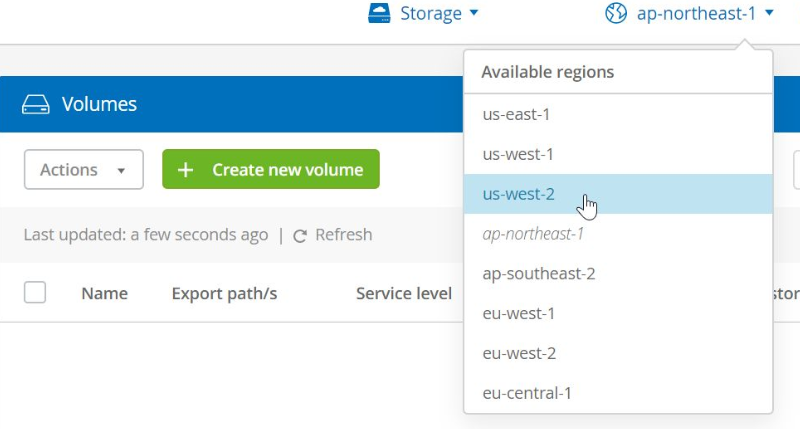800x429 pixels.
Task: Select region eu-west-2
Action: pyautogui.click(x=618, y=353)
